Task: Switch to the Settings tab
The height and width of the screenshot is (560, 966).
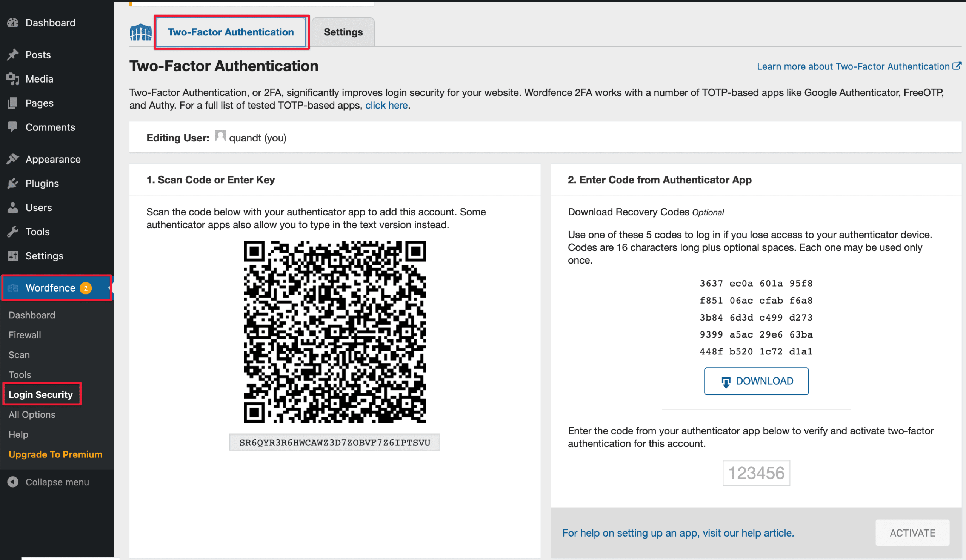Action: tap(343, 32)
